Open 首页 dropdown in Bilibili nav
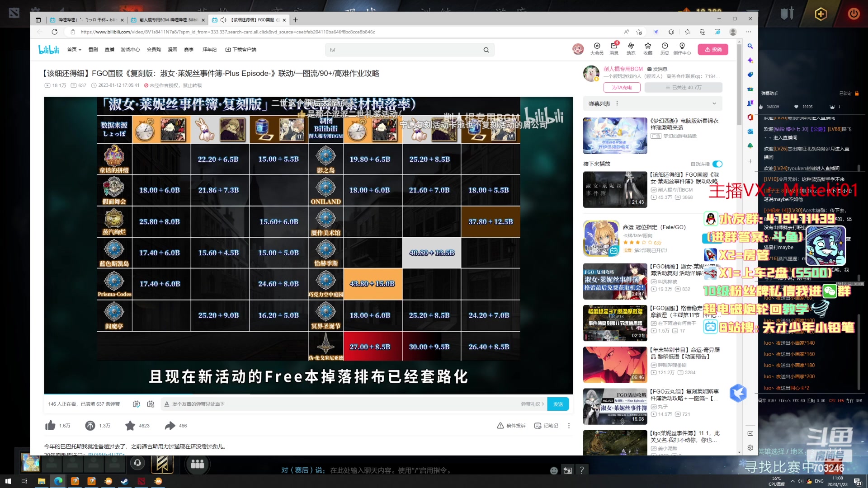Screen dimensions: 868x488 coord(74,50)
